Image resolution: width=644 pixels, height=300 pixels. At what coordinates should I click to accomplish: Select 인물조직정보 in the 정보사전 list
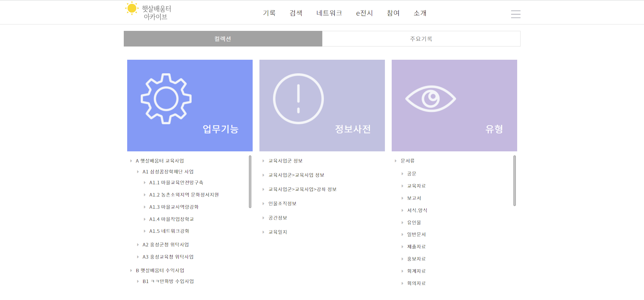tap(282, 204)
